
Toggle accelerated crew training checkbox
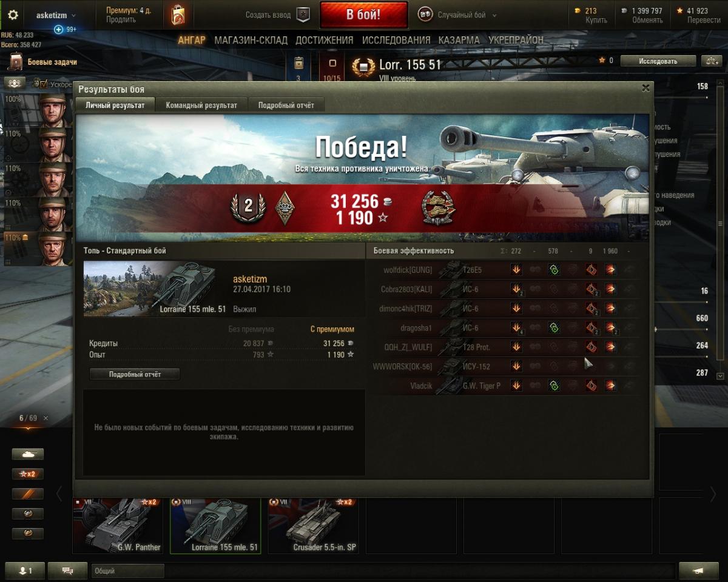[x=43, y=84]
